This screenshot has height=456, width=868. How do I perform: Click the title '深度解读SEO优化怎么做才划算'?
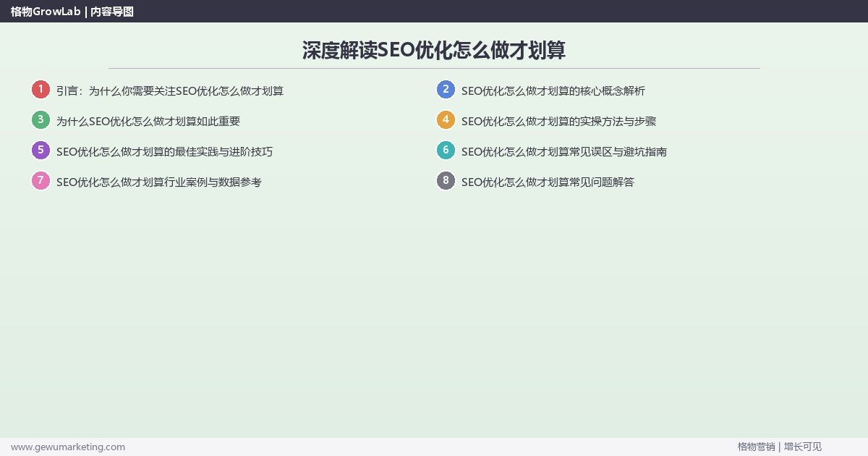434,50
